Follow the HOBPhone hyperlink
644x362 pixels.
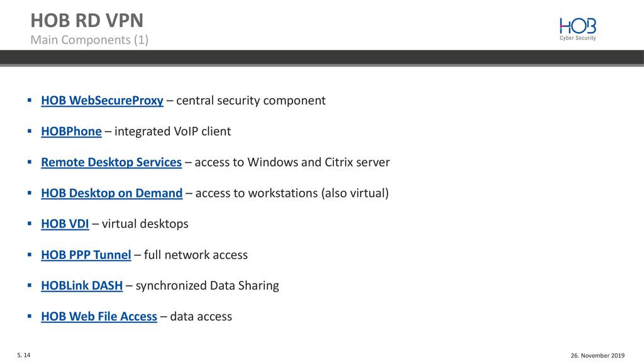click(71, 131)
